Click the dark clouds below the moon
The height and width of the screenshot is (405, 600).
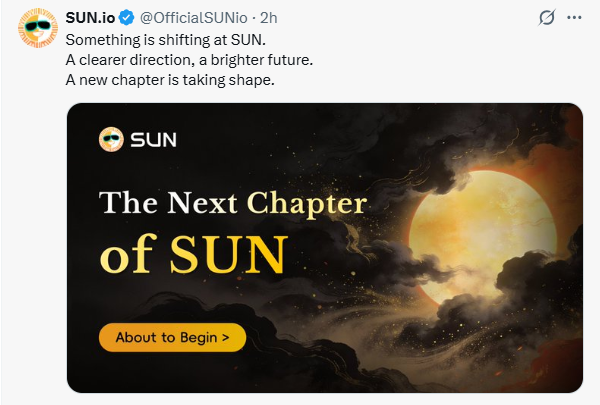click(x=470, y=330)
